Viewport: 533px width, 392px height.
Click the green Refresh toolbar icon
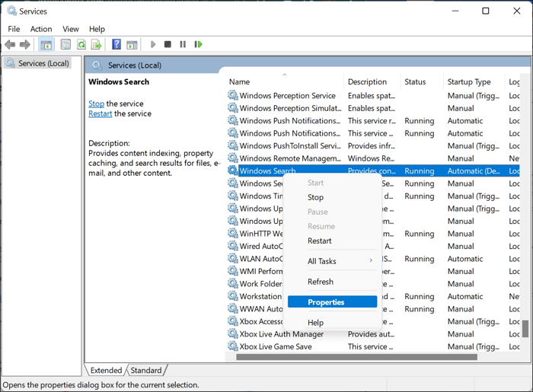click(81, 44)
